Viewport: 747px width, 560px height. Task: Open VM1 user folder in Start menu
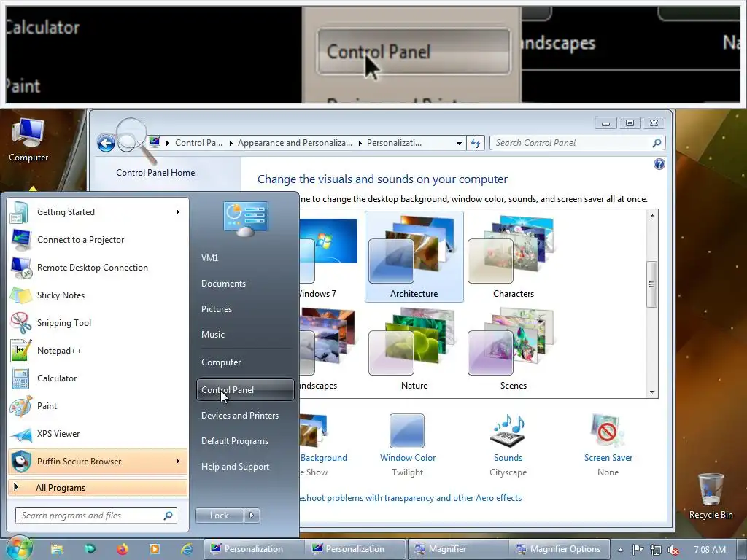point(209,257)
